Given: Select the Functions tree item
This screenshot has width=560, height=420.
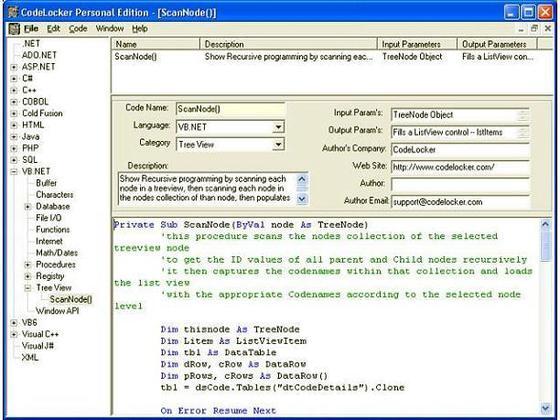Looking at the screenshot, I should [x=52, y=230].
